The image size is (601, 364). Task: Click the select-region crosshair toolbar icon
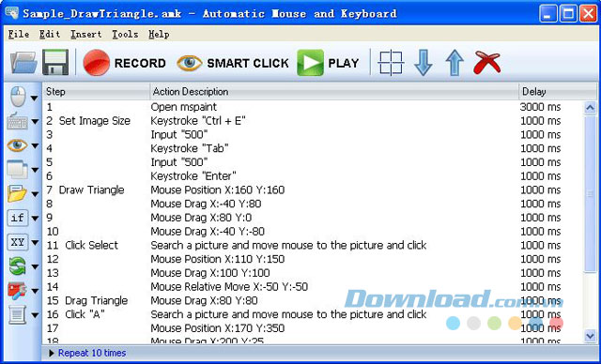tap(391, 63)
